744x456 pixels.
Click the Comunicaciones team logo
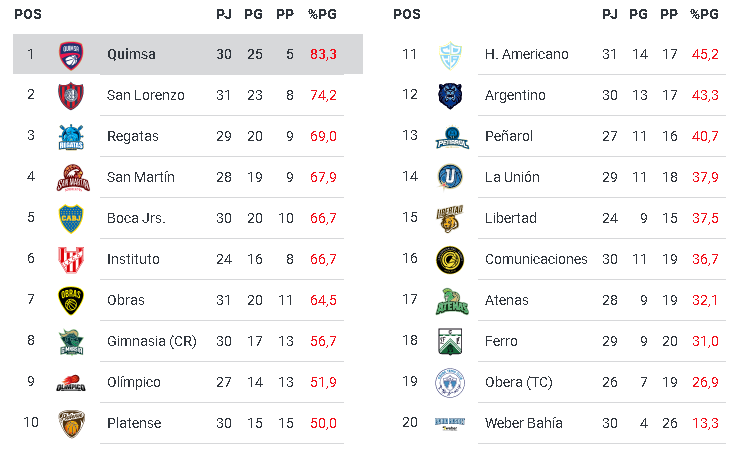click(x=449, y=259)
